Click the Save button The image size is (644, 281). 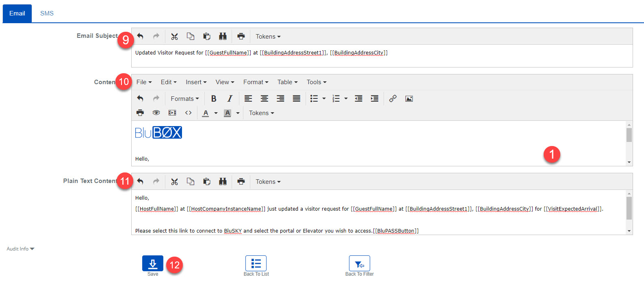(152, 264)
